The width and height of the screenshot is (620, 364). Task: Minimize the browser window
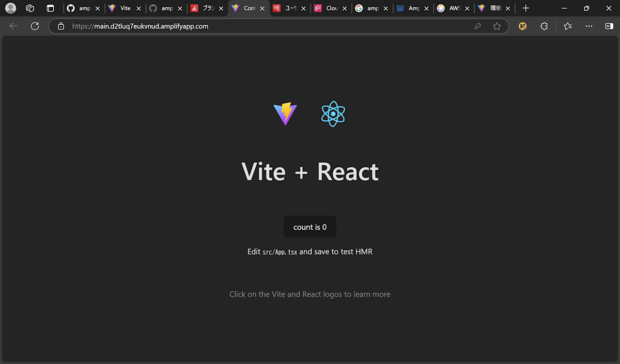[563, 8]
